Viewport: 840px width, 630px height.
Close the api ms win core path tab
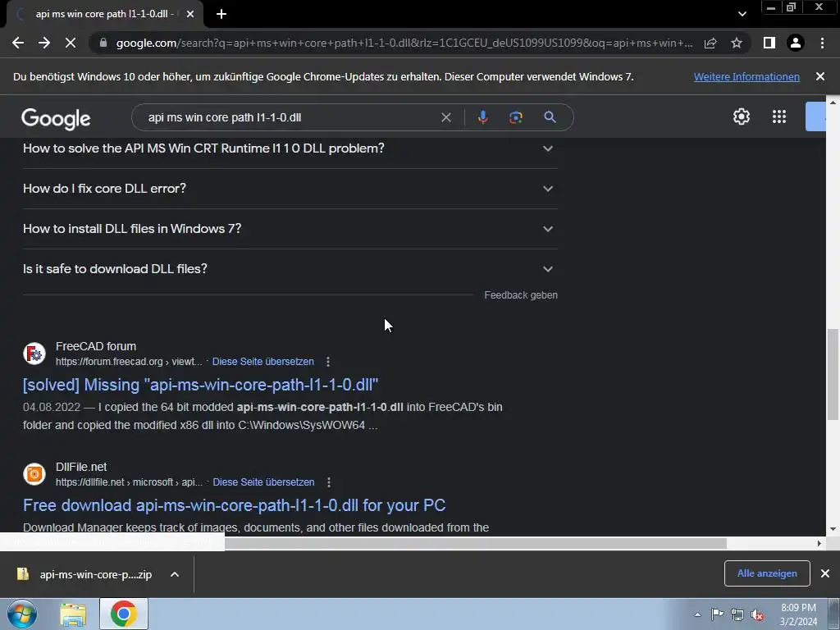click(190, 15)
